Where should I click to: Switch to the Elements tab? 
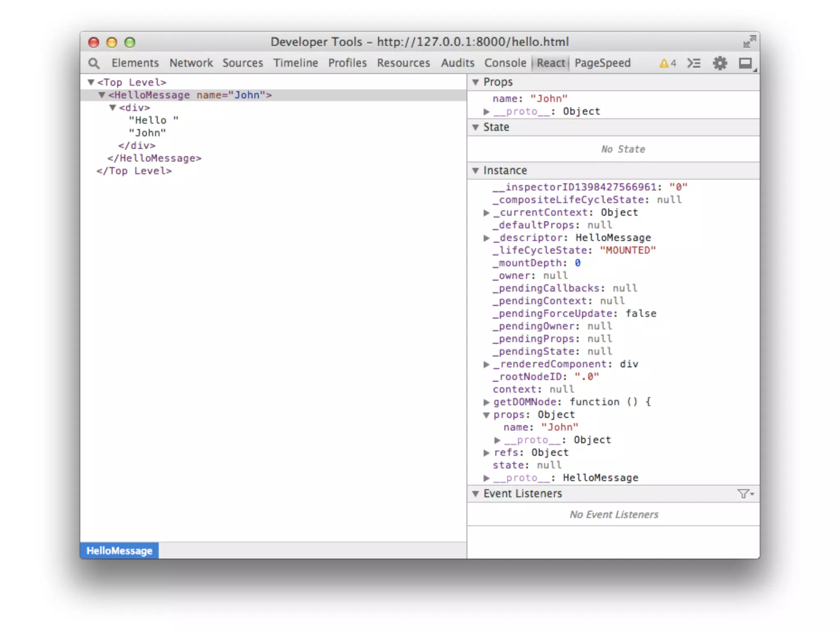coord(135,63)
